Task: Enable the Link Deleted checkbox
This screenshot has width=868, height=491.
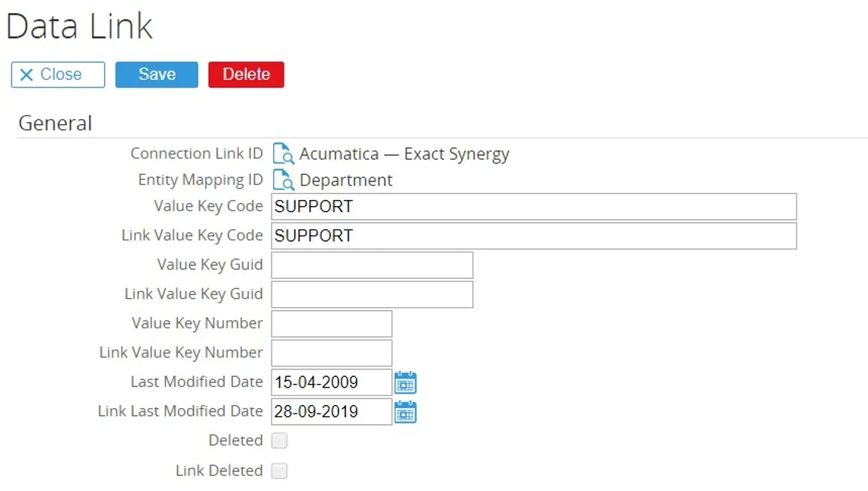Action: (x=278, y=470)
